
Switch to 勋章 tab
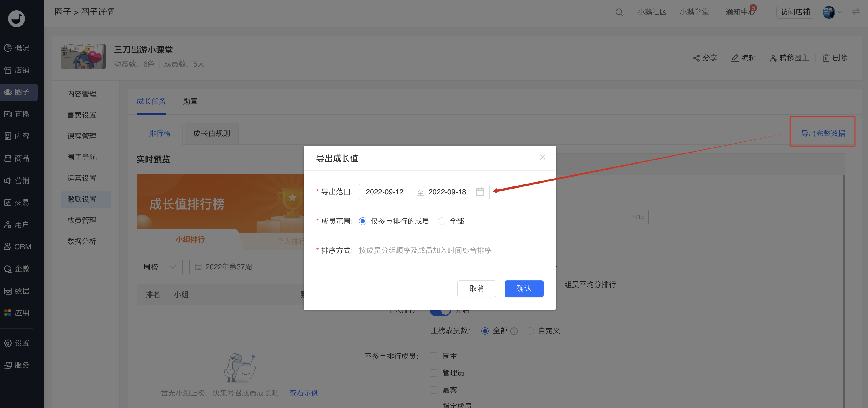pos(190,101)
